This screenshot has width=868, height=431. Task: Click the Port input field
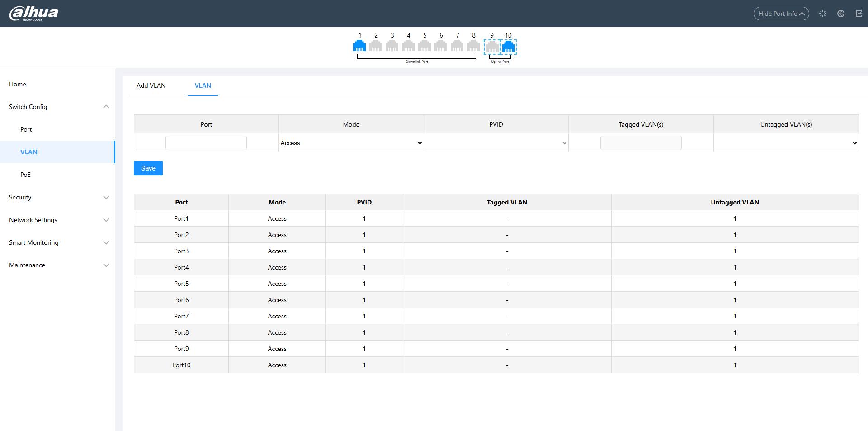206,143
